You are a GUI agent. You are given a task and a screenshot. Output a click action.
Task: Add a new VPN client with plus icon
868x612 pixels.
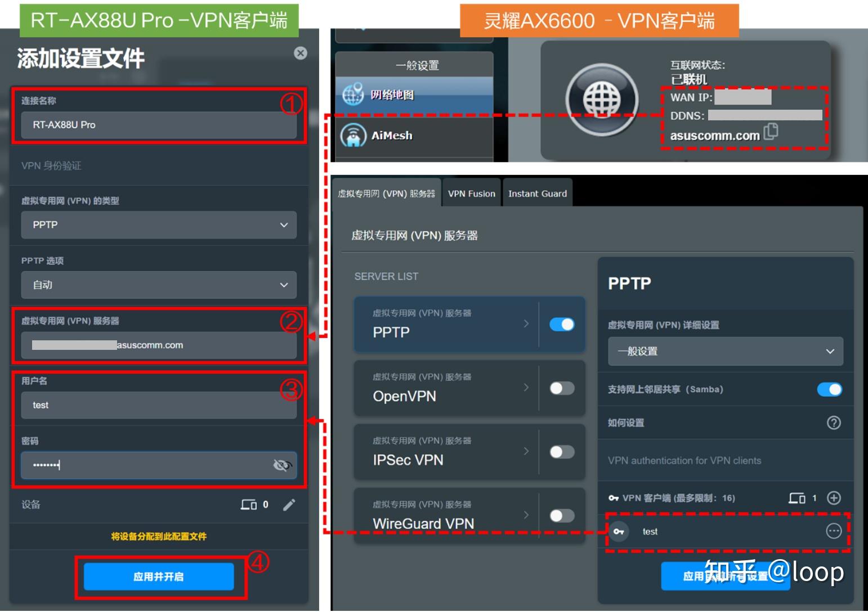[834, 498]
